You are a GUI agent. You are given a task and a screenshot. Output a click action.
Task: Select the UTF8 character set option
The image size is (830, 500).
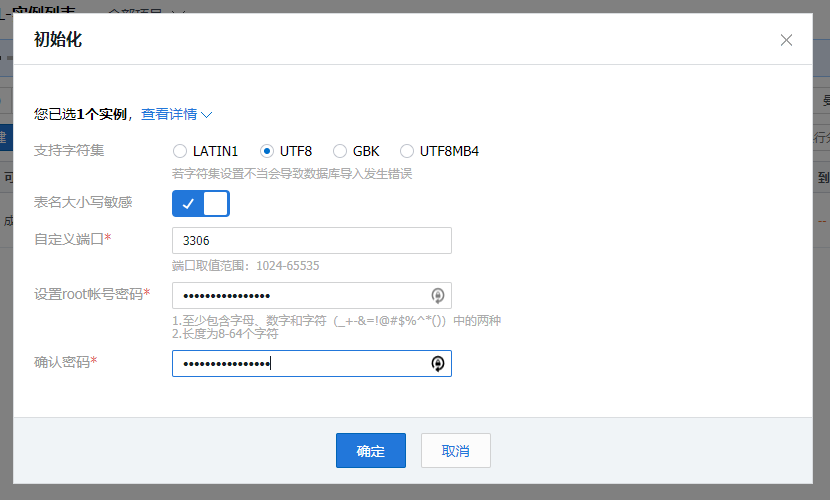pyautogui.click(x=267, y=152)
